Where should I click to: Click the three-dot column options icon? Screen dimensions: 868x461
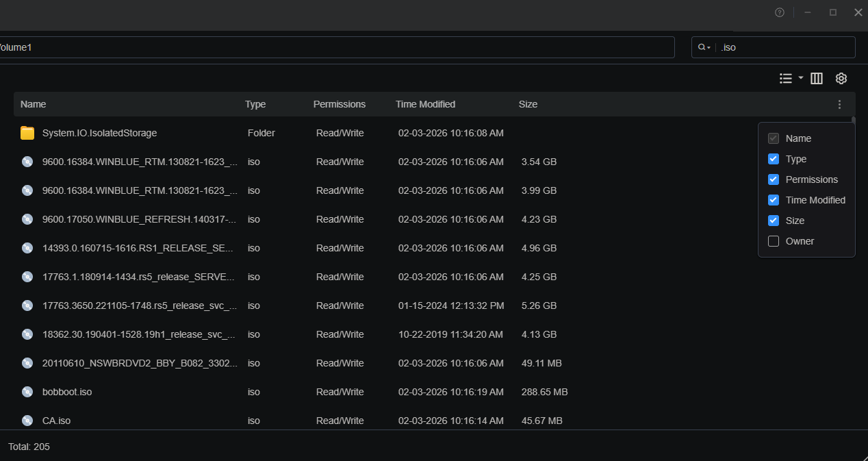(840, 105)
